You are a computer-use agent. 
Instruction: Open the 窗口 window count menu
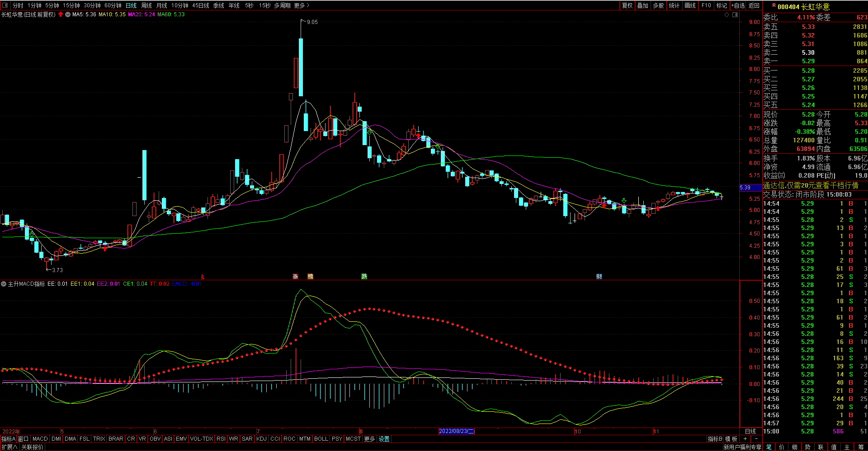(23, 439)
